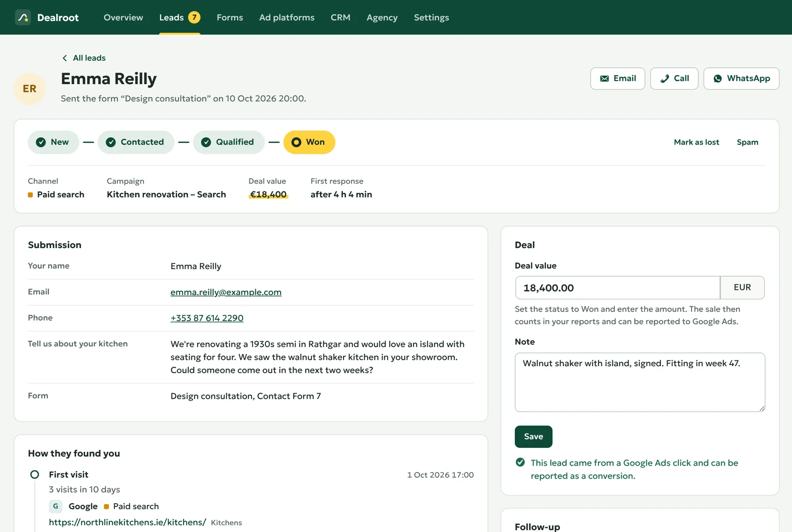This screenshot has height=532, width=792.
Task: Click the checkmark icon in New stage
Action: (41, 142)
